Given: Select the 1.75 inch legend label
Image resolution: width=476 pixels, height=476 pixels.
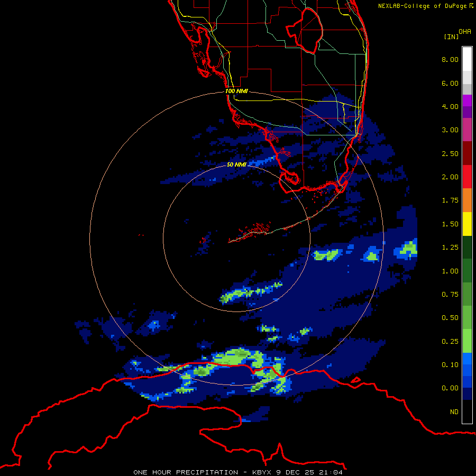Looking at the screenshot, I should 450,200.
